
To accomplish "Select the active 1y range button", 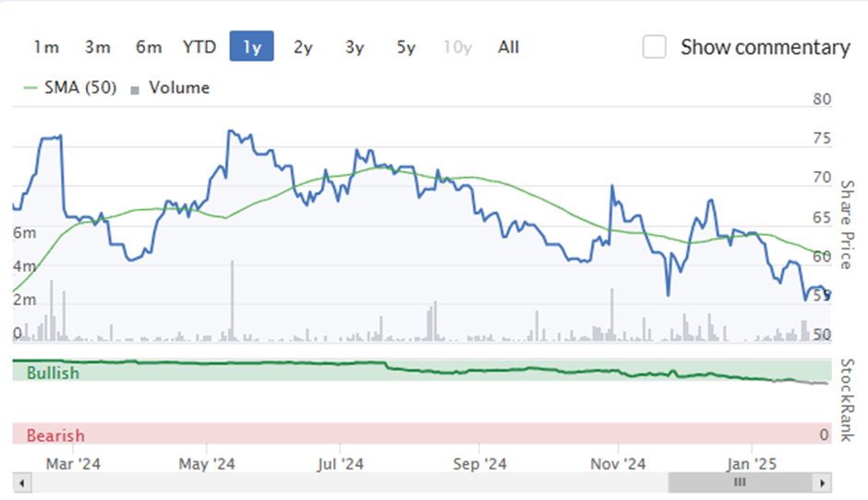I will tap(252, 46).
